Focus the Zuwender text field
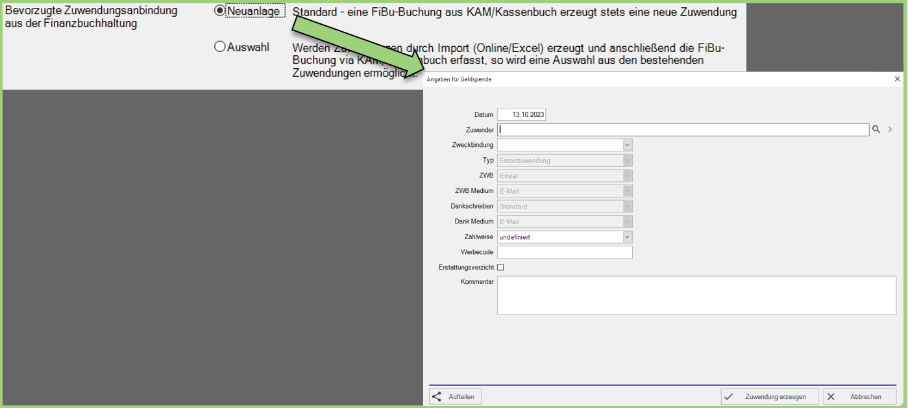The image size is (908, 408). pyautogui.click(x=682, y=129)
